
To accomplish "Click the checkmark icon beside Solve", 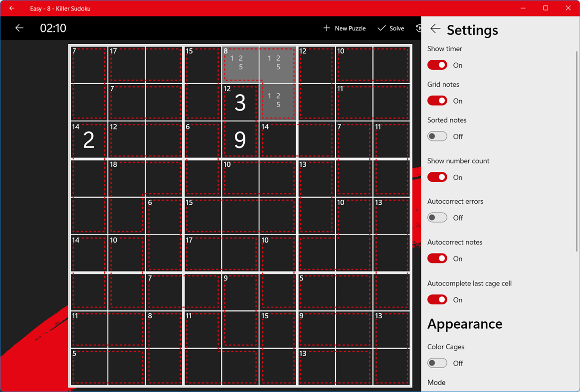I will point(381,28).
